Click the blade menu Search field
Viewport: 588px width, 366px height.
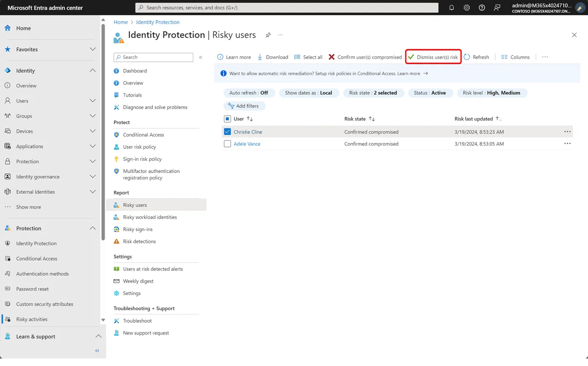coord(153,57)
